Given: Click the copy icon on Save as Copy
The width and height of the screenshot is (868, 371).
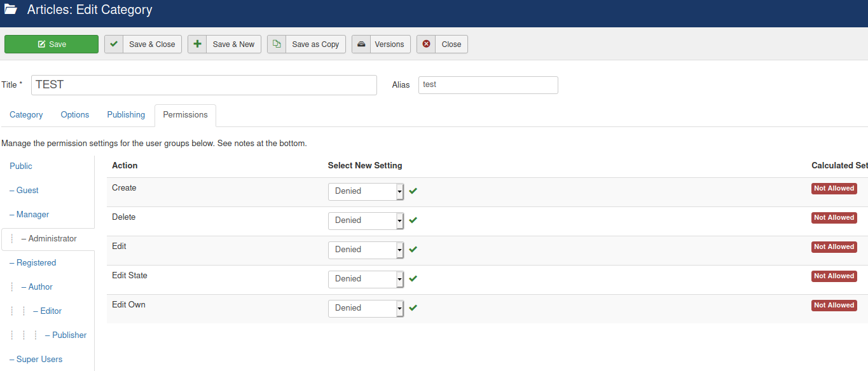Looking at the screenshot, I should (x=277, y=44).
